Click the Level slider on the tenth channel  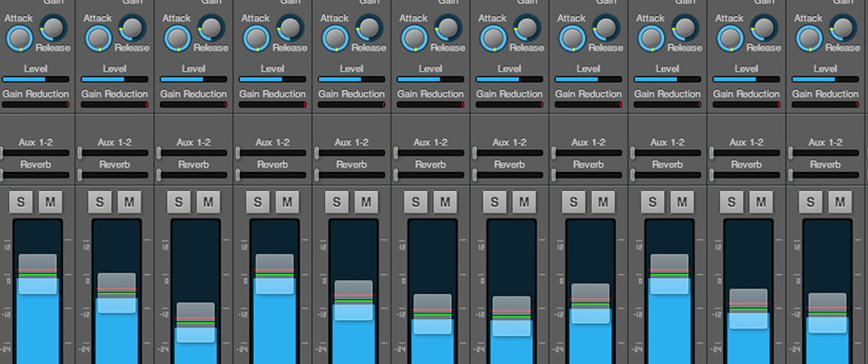(x=747, y=80)
